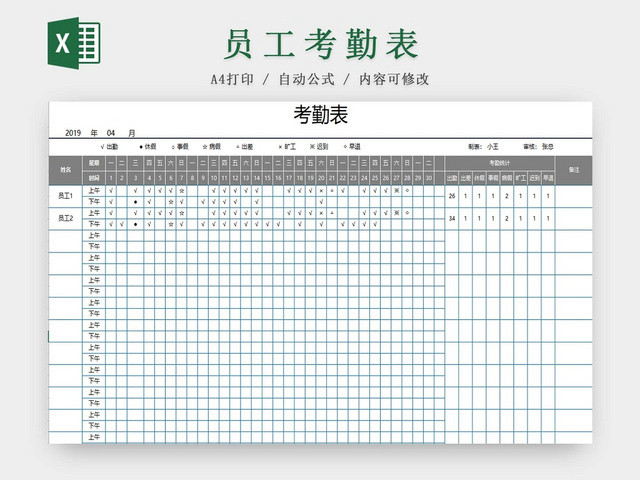Select the month cell showing 04
This screenshot has height=480, width=640.
[111, 132]
